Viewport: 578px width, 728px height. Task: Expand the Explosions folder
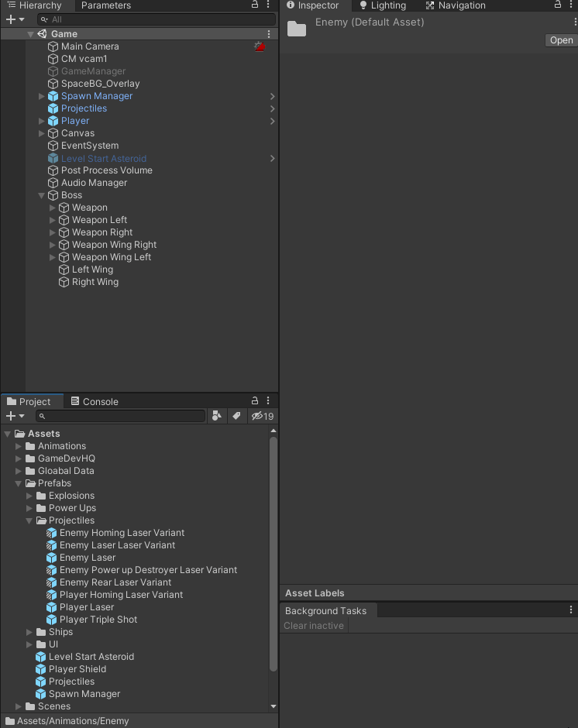pos(29,496)
